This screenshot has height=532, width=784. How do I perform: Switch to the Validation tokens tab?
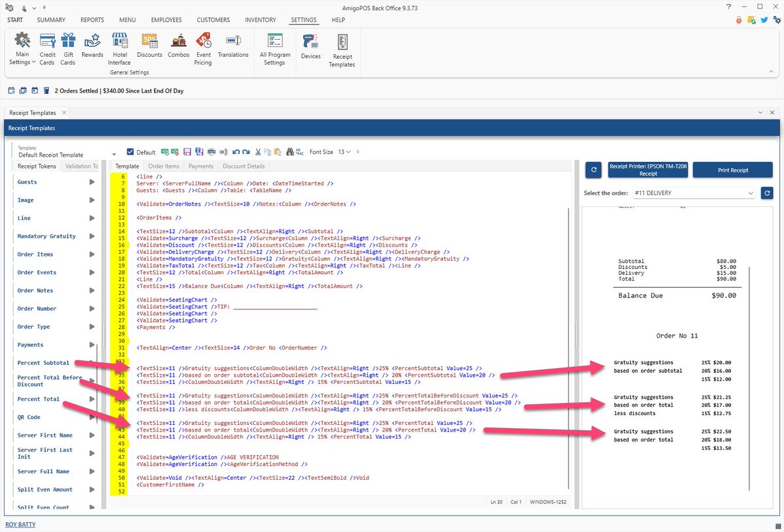coord(81,166)
